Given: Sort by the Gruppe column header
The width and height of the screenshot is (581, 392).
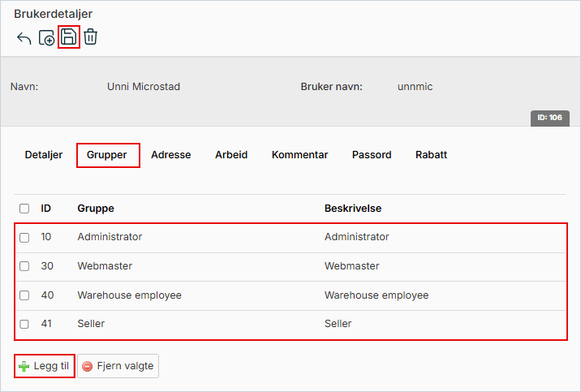Looking at the screenshot, I should coord(96,209).
